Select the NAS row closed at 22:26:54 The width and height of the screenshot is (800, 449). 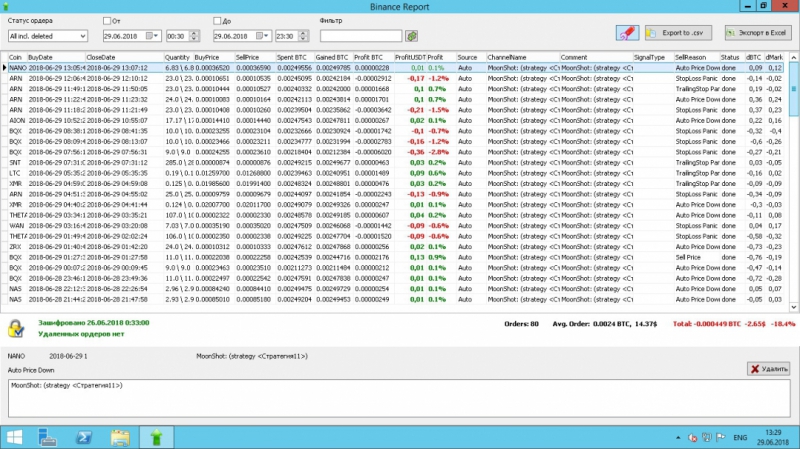pyautogui.click(x=395, y=289)
